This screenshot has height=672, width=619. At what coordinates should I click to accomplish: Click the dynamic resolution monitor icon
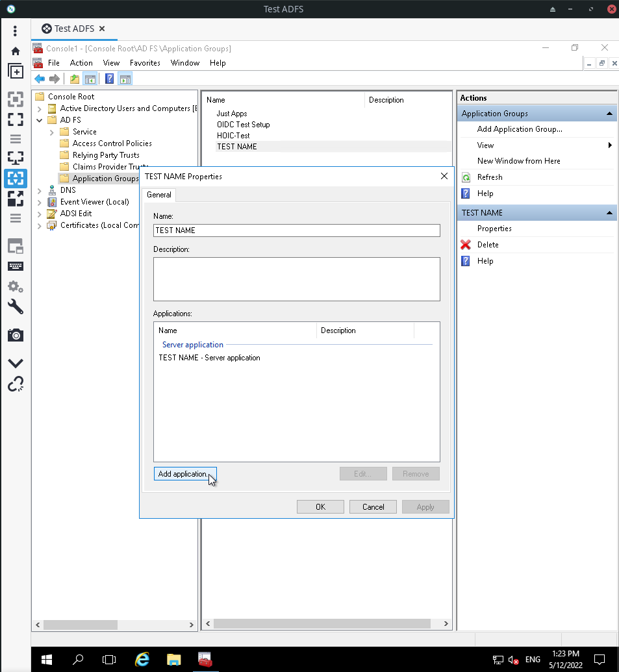(x=16, y=158)
